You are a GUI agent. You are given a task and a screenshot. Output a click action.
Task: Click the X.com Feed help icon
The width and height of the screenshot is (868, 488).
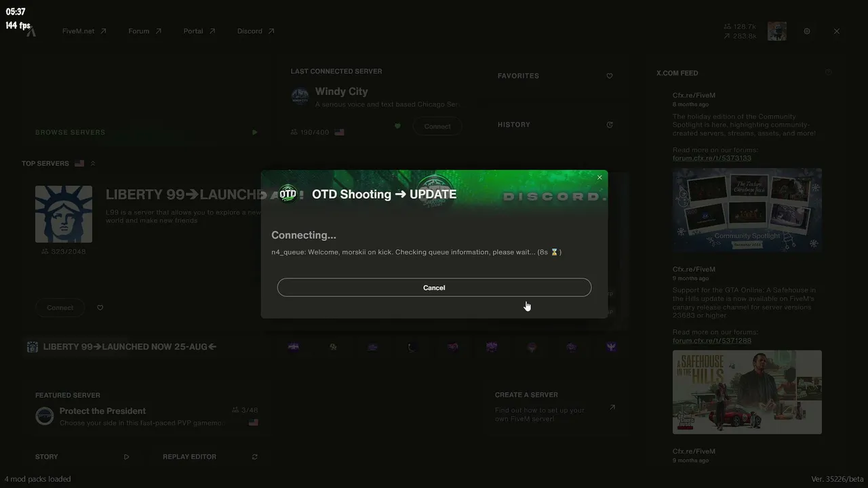(828, 72)
